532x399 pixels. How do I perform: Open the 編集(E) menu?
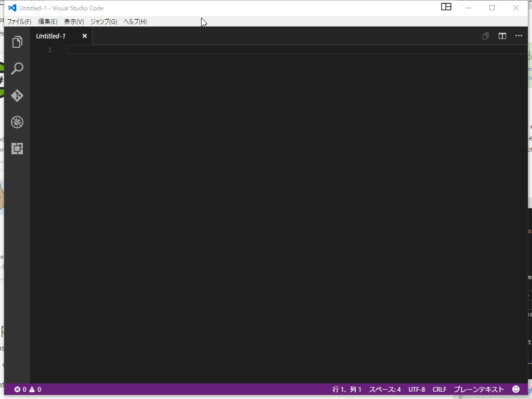pos(47,22)
